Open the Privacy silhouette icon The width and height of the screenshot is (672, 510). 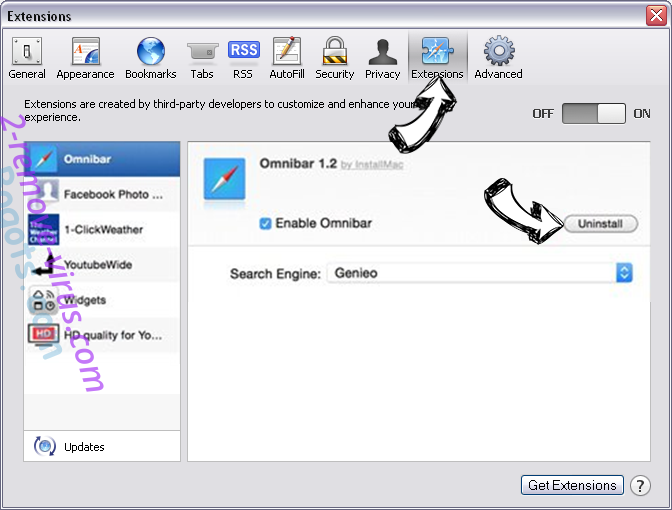pyautogui.click(x=382, y=51)
